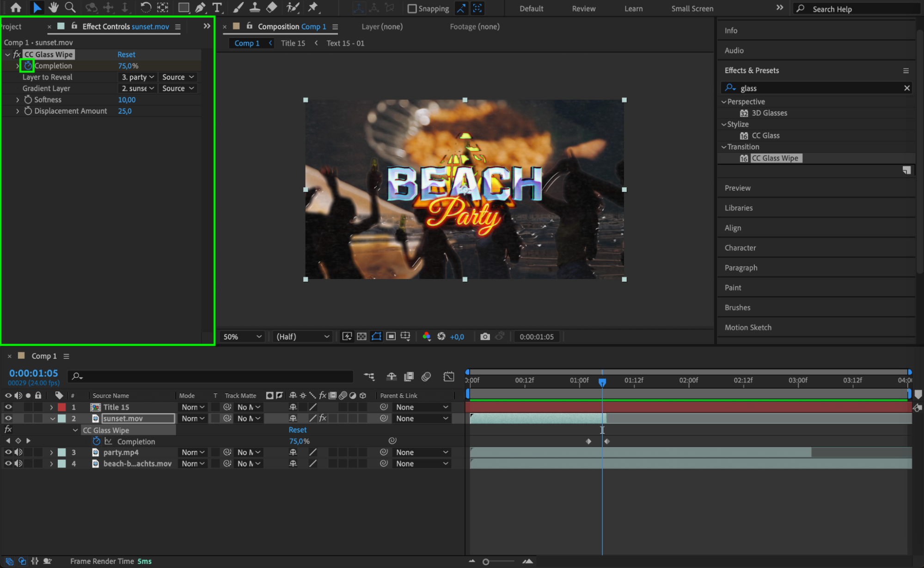Click the Home icon in toolbar
Image resolution: width=924 pixels, height=568 pixels.
16,7
